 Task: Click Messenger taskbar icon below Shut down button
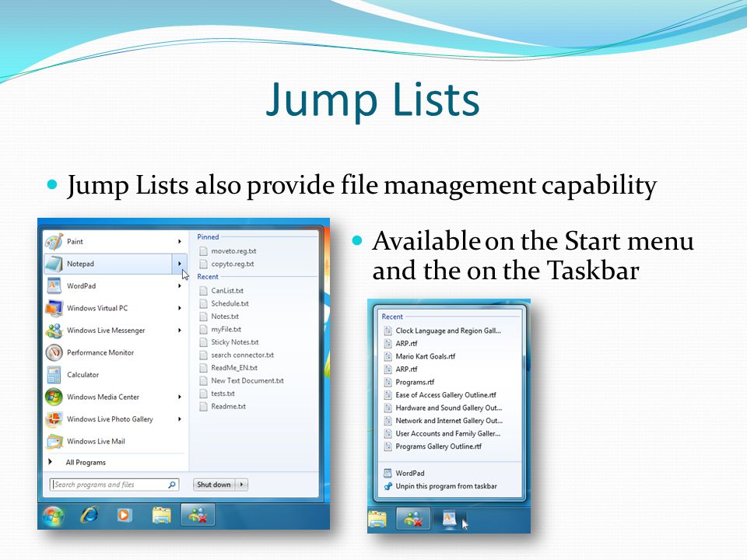click(x=198, y=515)
